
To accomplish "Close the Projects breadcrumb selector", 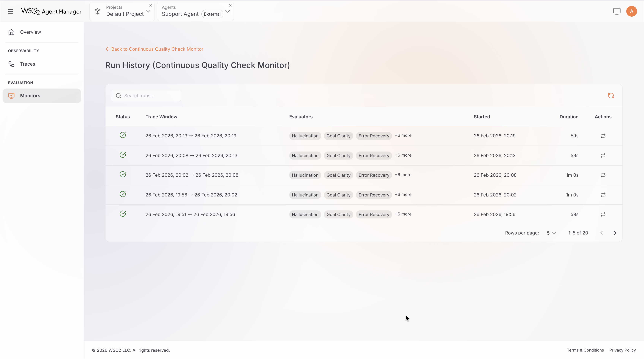I will point(151,5).
